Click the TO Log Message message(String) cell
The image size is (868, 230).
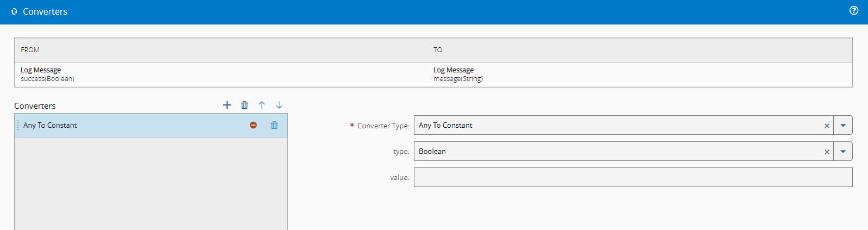[x=458, y=74]
